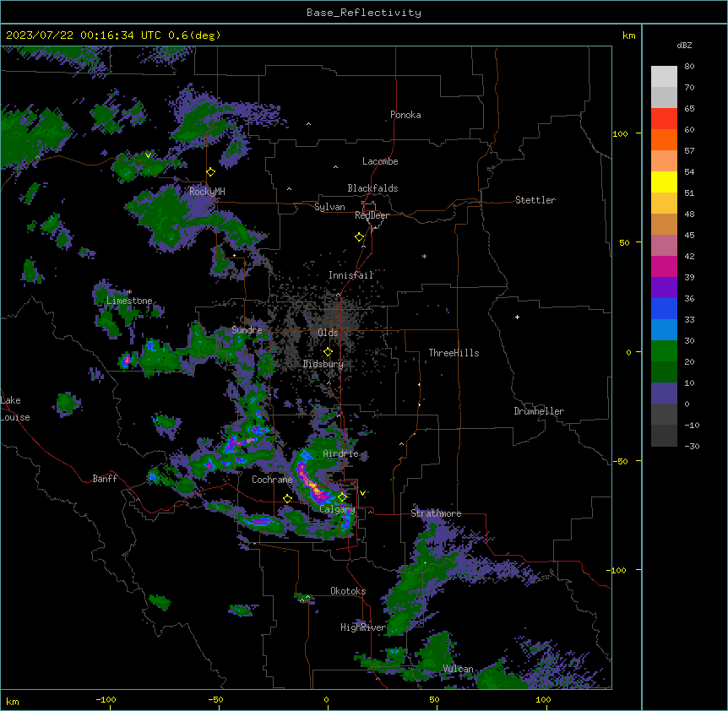Click the yellow diamond marker above Calgary label
The width and height of the screenshot is (728, 711).
pos(342,497)
